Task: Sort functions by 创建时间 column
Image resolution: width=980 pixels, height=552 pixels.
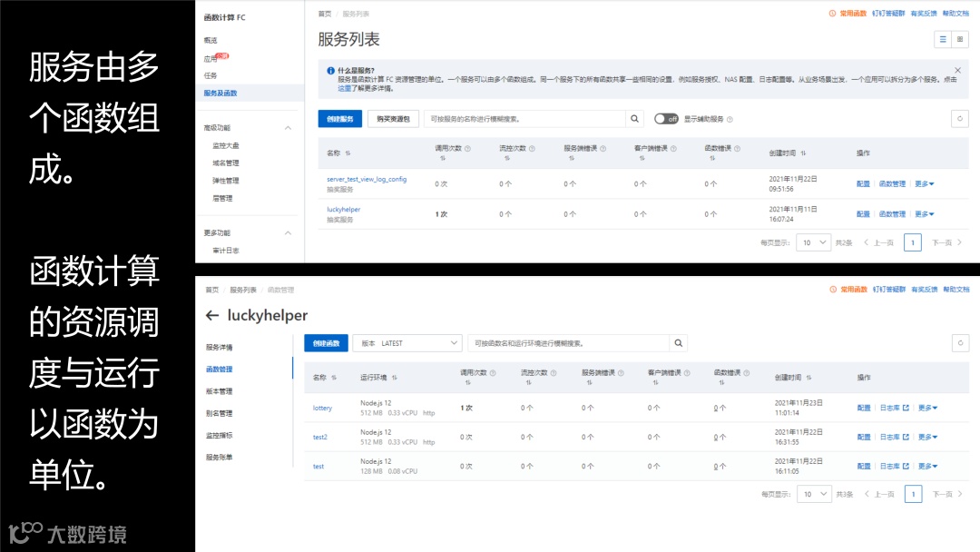Action: click(808, 377)
